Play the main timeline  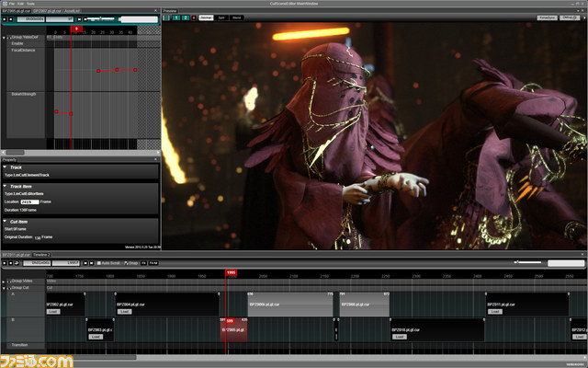[x=5, y=263]
